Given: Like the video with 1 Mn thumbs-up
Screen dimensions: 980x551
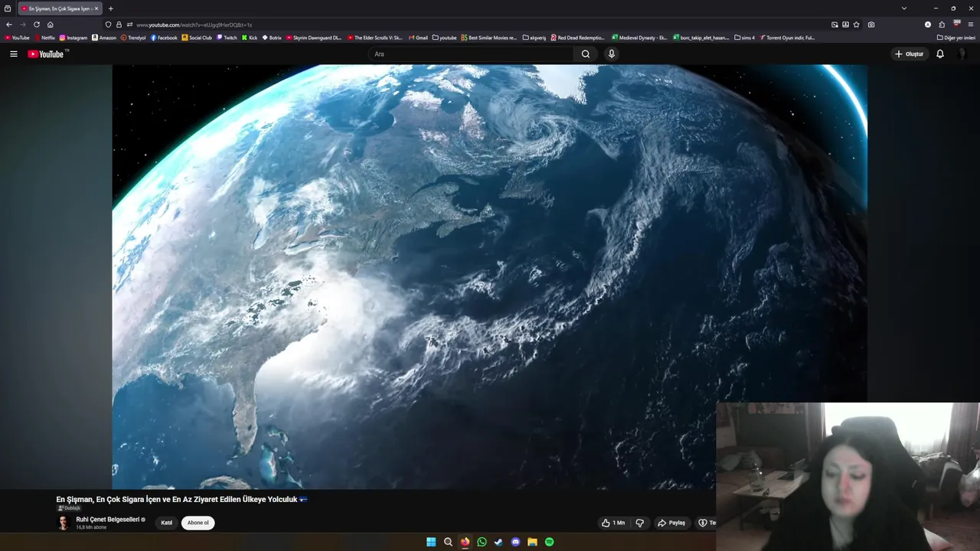Looking at the screenshot, I should click(613, 523).
